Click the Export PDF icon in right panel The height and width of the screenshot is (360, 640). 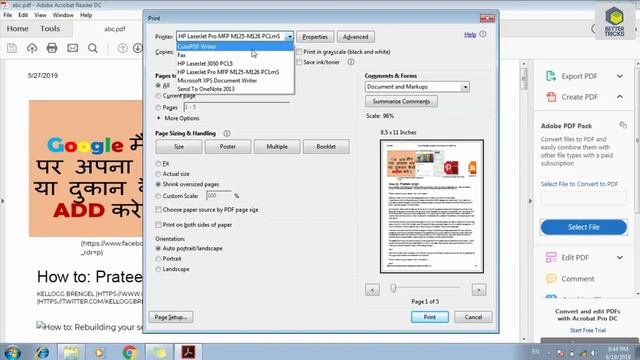(551, 76)
